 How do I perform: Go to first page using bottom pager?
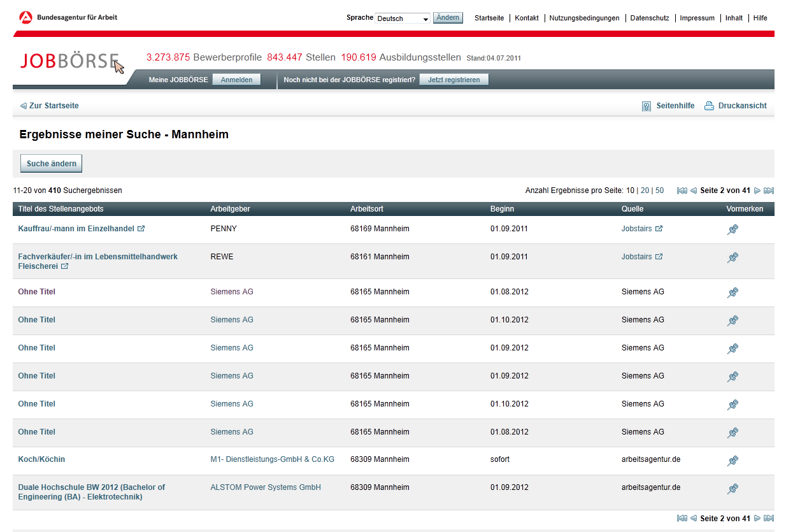coord(682,519)
